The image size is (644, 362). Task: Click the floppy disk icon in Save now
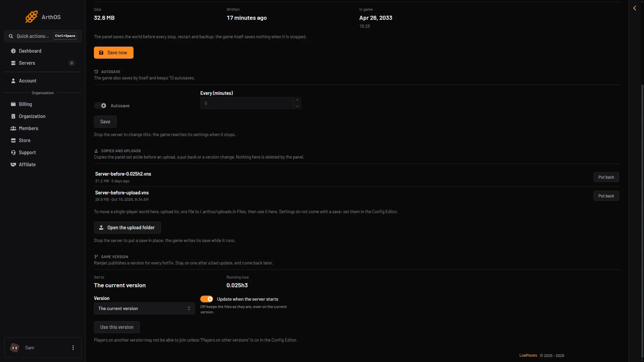coord(101,53)
